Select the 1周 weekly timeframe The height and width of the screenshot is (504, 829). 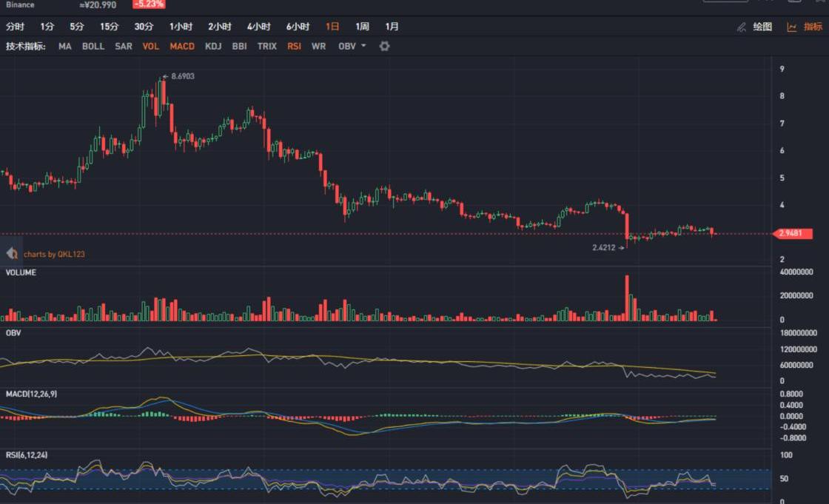tap(362, 27)
